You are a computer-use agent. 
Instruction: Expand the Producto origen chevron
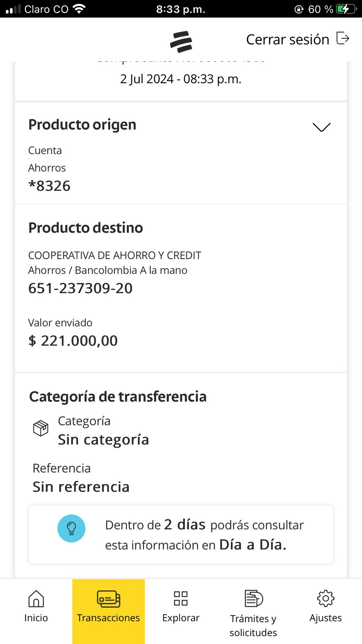coord(321,127)
